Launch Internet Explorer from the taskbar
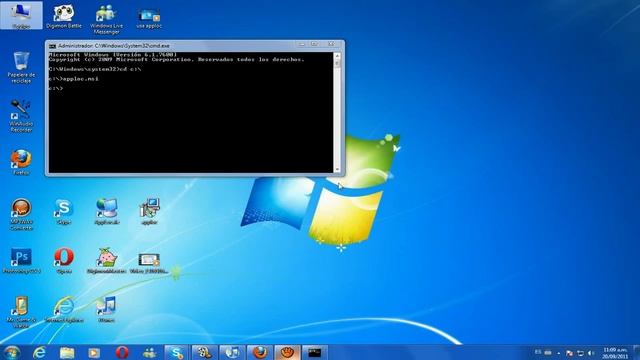Viewport: 640px width, 360px height. point(39,352)
